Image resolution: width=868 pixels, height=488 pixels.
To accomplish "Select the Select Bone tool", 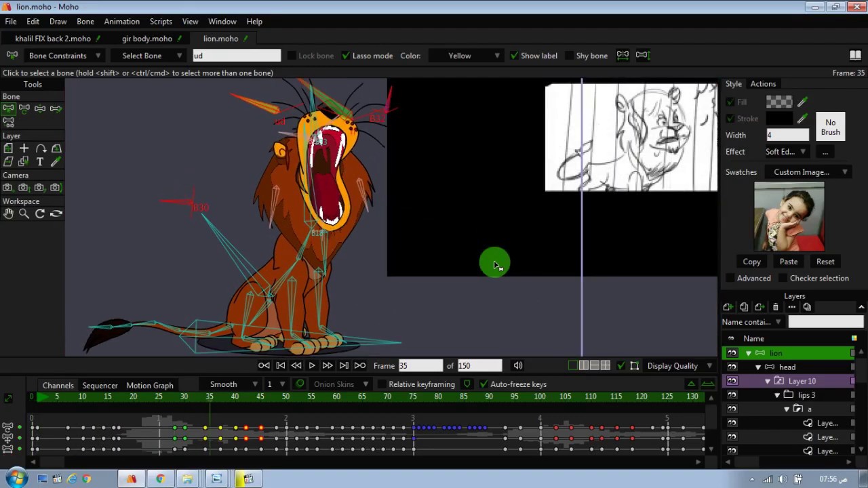I will [x=8, y=108].
